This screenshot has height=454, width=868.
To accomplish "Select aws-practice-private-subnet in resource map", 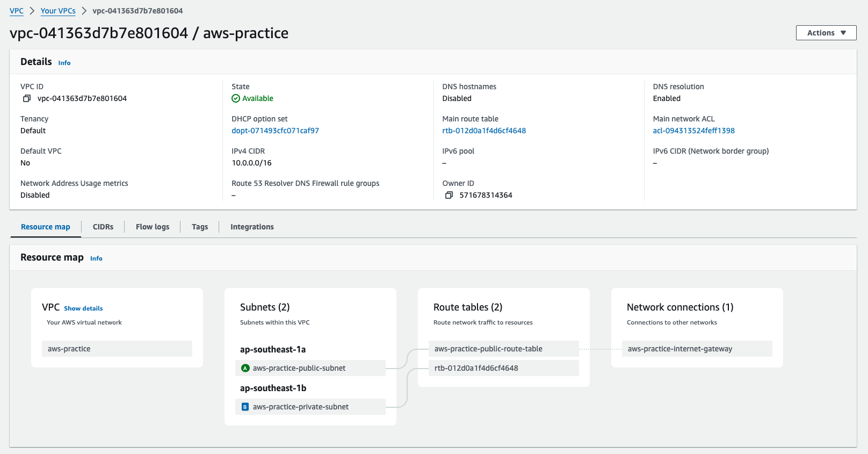I will [x=310, y=407].
